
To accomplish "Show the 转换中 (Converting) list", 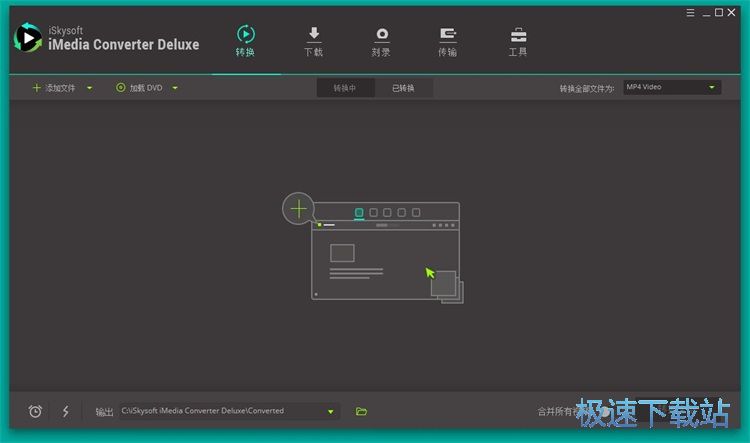I will (x=345, y=89).
